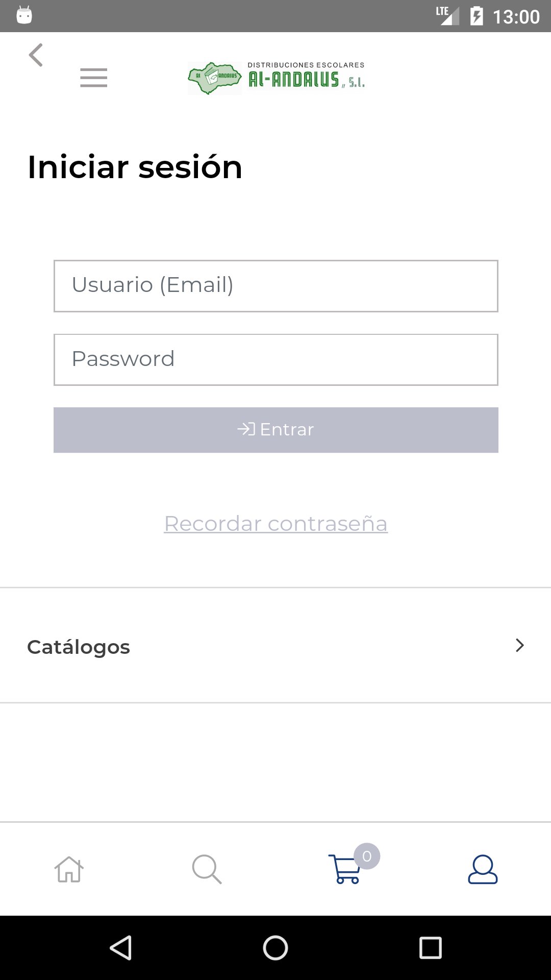Tap the back arrow at top left
The image size is (551, 980).
pyautogui.click(x=36, y=55)
